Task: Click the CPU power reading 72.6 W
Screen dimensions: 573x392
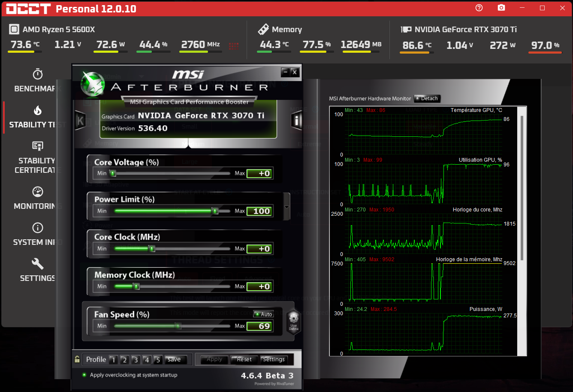Action: coord(111,45)
